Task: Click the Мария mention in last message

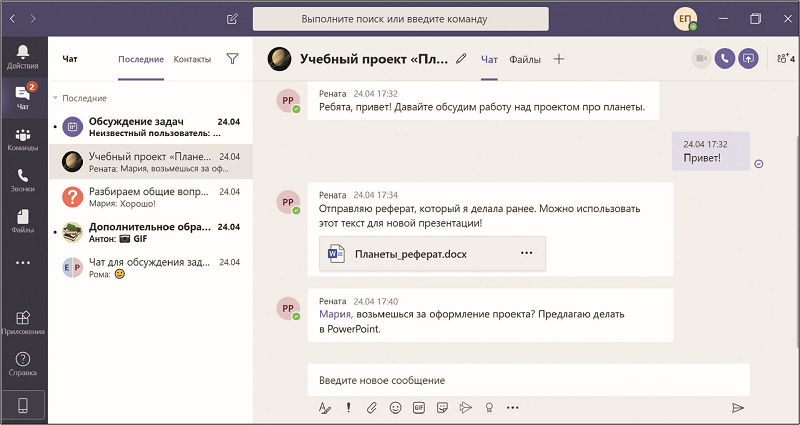Action: tap(336, 314)
